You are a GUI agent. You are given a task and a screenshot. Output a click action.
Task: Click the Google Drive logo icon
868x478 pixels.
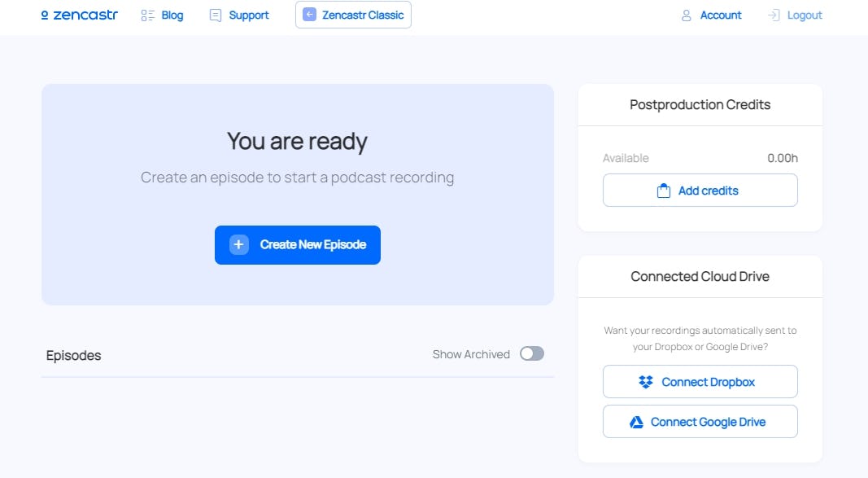pyautogui.click(x=637, y=422)
